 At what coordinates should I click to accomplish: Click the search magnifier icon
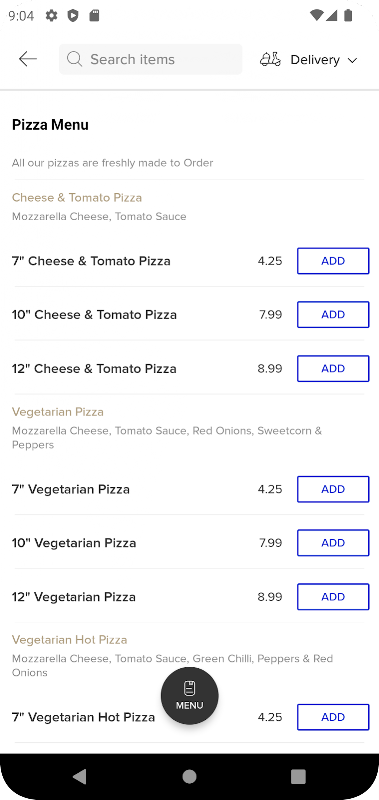click(x=74, y=59)
